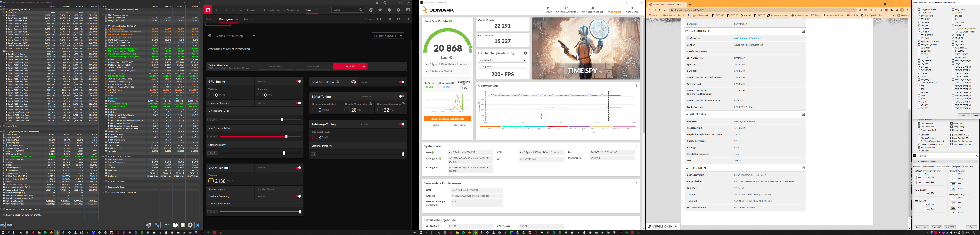Collapse the GRAFIKKARTE section on the results page
980x235 pixels.
(x=803, y=31)
